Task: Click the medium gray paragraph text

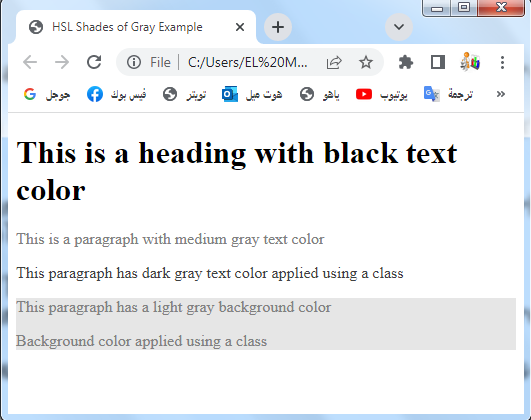Action: tap(170, 239)
